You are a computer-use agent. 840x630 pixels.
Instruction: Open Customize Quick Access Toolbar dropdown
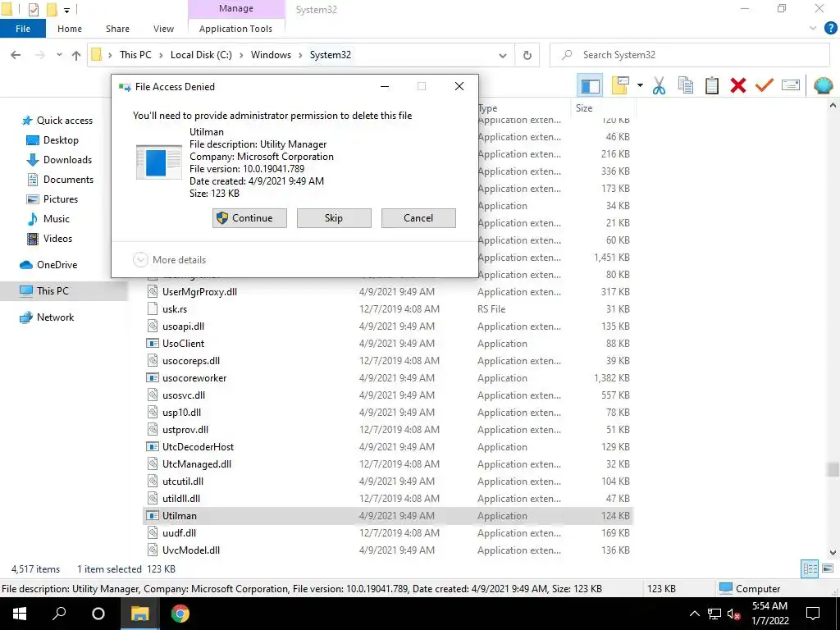pyautogui.click(x=66, y=10)
